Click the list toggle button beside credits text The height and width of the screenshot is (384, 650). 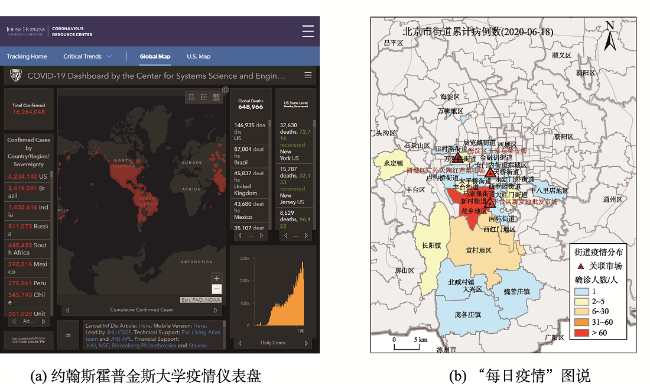pyautogui.click(x=68, y=335)
